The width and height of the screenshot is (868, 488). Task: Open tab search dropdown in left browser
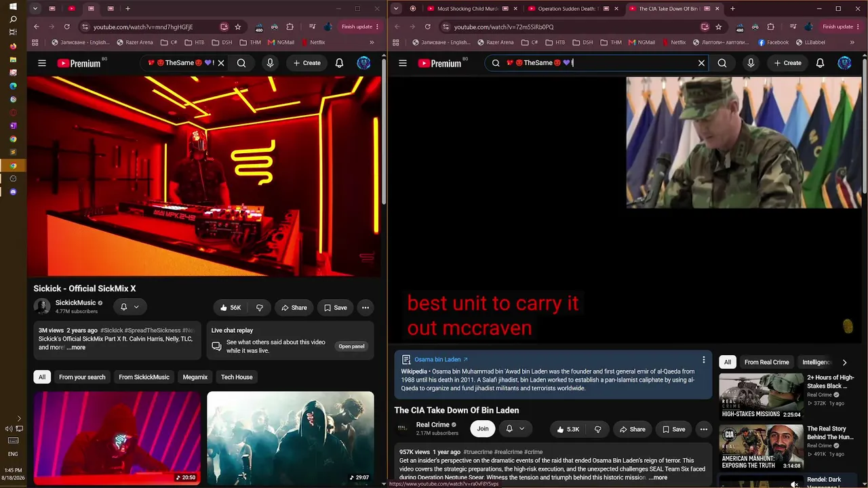[x=35, y=9]
